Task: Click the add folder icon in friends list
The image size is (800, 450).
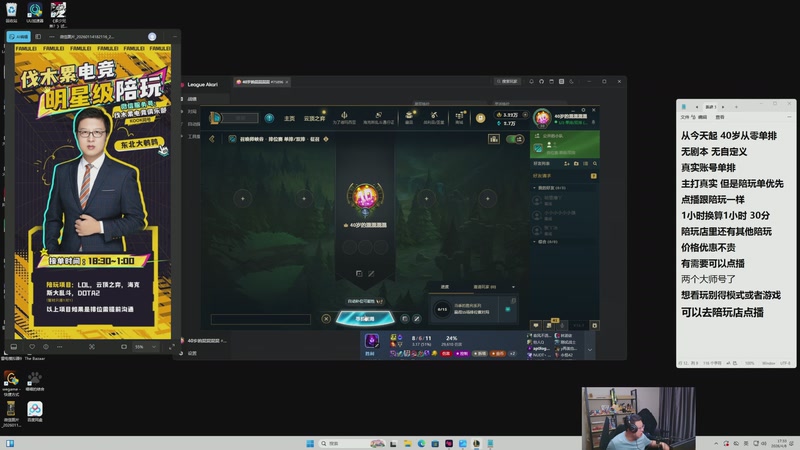Action: pos(576,164)
